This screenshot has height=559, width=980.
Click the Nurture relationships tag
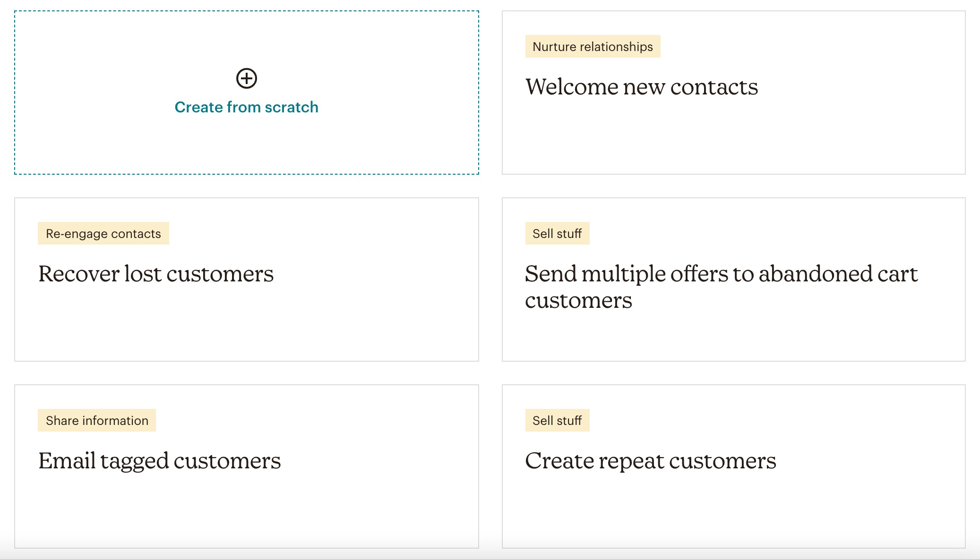(593, 46)
